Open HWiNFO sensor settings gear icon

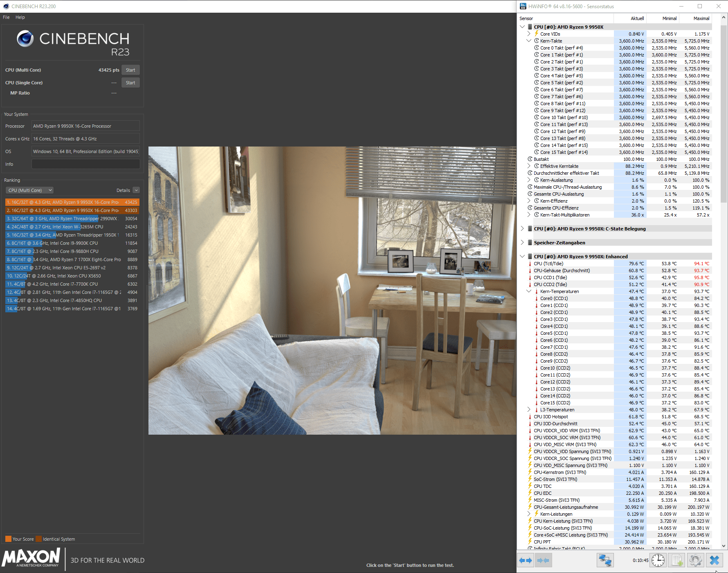pos(695,560)
